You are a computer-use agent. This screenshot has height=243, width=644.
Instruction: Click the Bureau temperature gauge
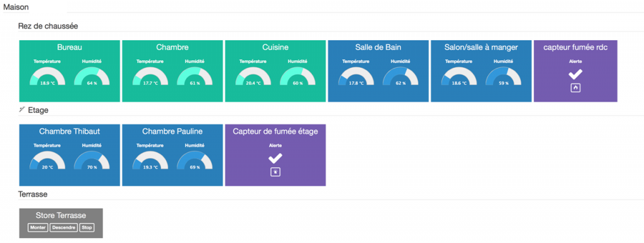click(x=47, y=76)
